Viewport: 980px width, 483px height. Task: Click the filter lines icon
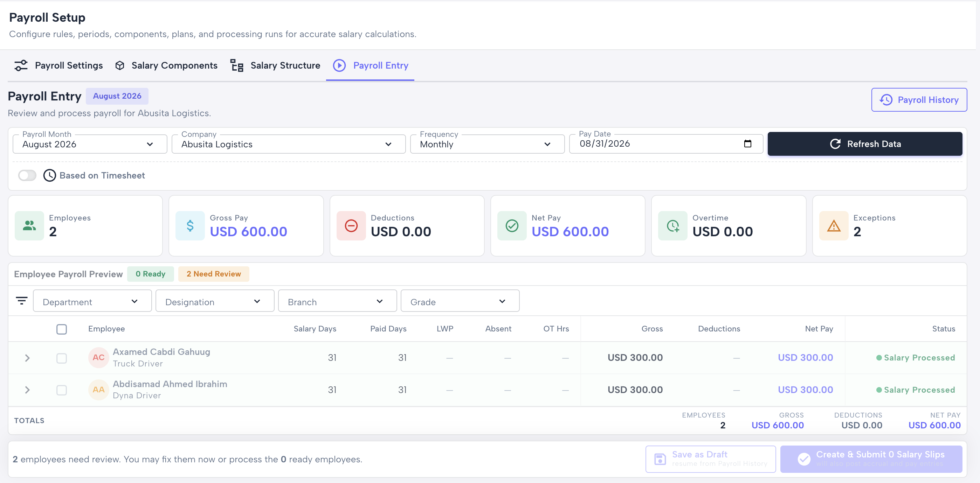[22, 301]
